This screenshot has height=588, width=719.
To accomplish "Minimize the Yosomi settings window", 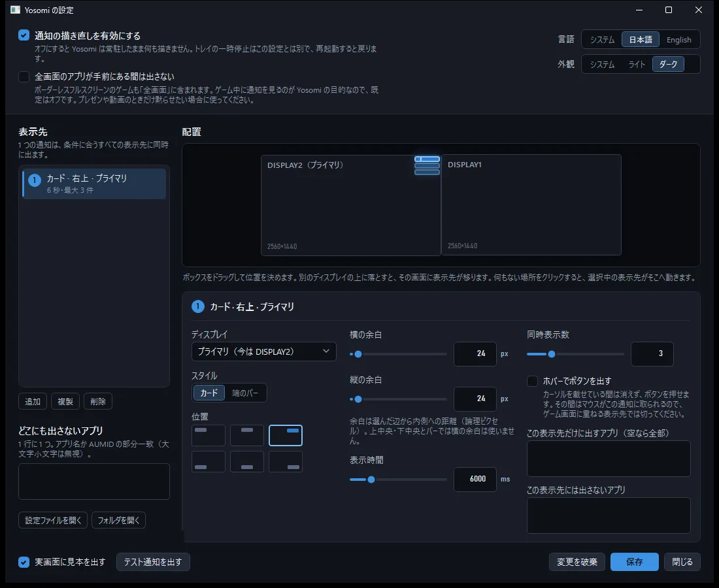I will (x=639, y=10).
